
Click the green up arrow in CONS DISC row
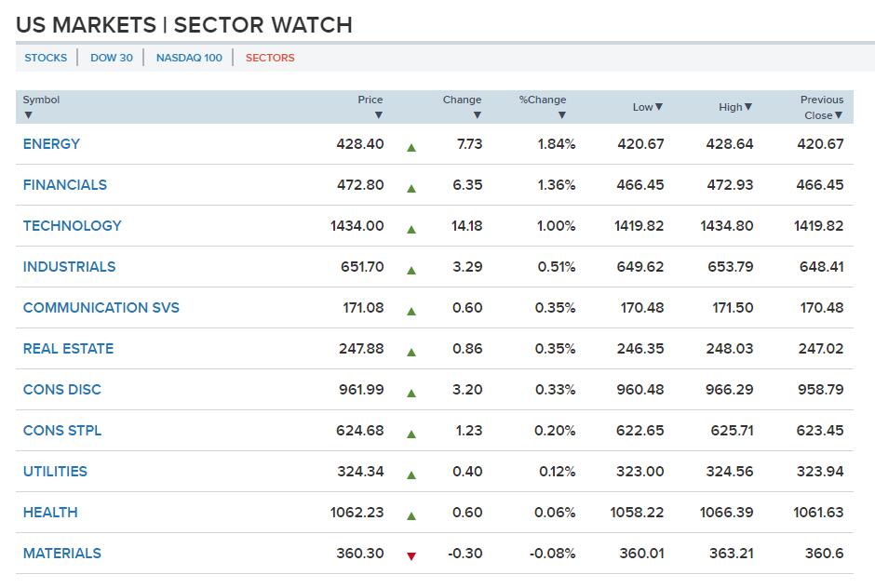[411, 393]
